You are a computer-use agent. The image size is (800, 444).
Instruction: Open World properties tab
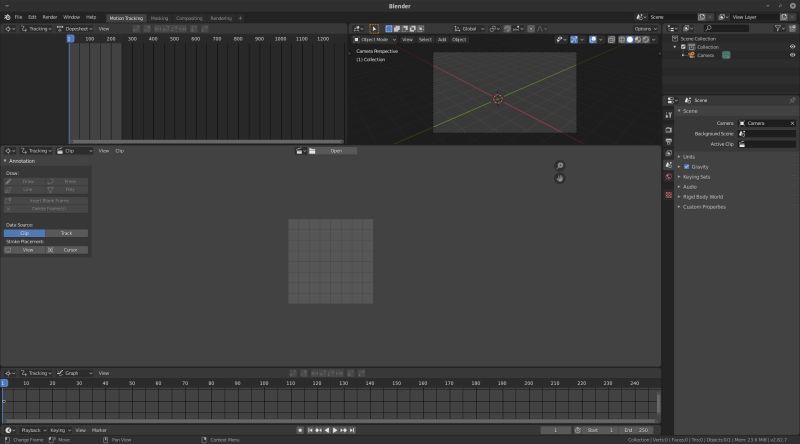[668, 177]
